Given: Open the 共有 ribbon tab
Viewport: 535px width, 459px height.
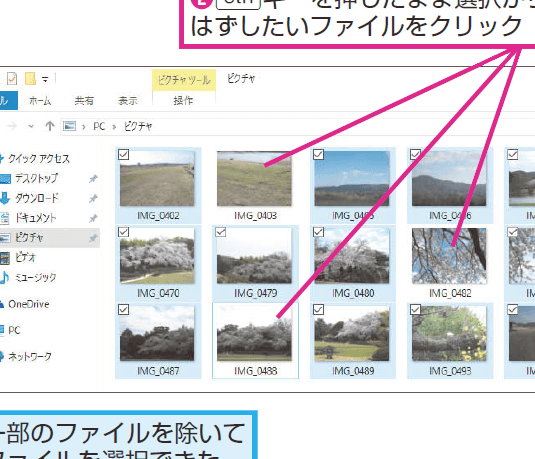Looking at the screenshot, I should coord(84,101).
